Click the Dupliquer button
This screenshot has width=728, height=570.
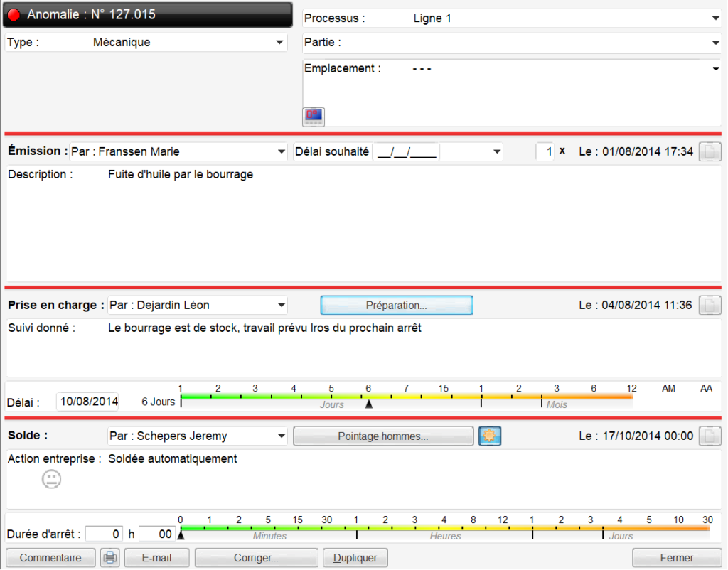355,557
